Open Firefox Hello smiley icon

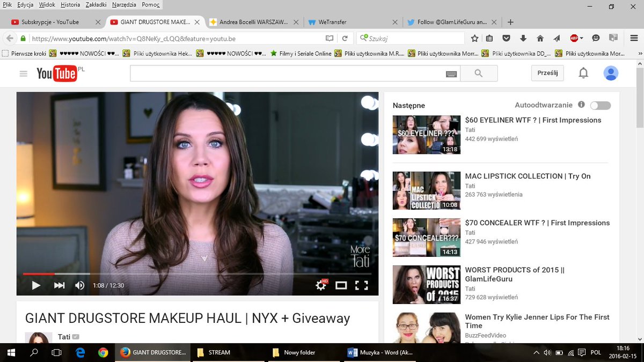click(596, 38)
